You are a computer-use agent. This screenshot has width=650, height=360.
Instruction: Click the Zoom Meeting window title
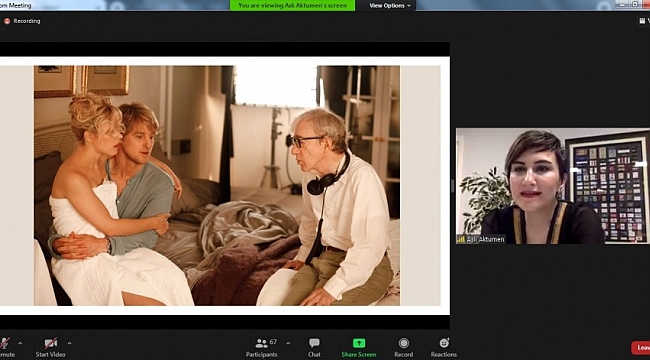pos(16,5)
